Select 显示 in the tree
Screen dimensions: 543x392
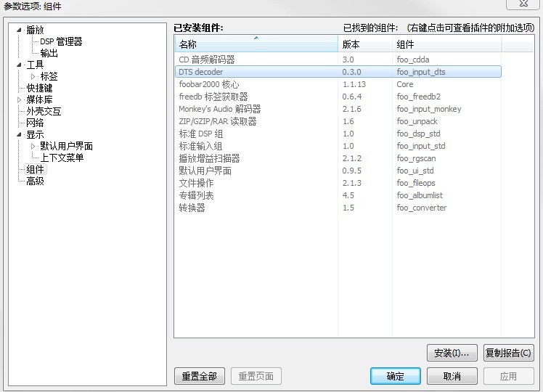pos(35,135)
